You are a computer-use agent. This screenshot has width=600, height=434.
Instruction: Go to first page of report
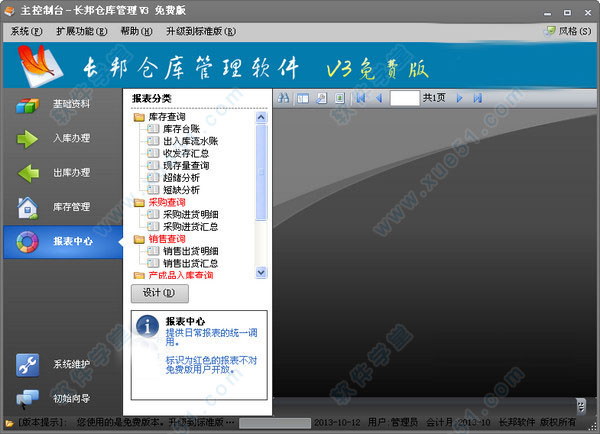361,98
